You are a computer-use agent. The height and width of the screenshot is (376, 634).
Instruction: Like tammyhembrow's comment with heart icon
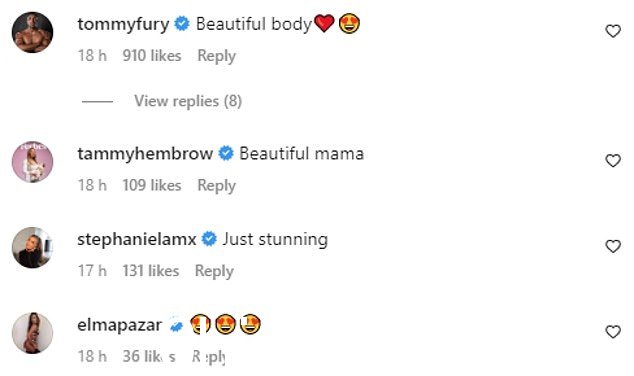point(613,161)
